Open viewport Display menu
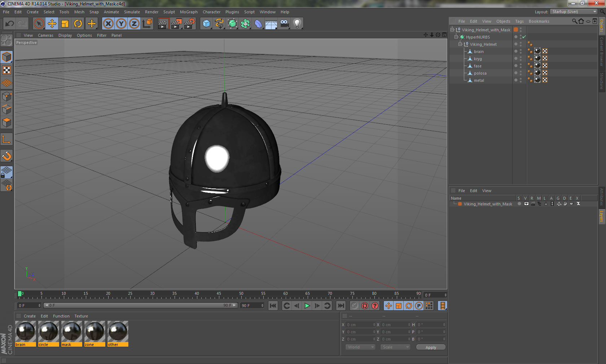The width and height of the screenshot is (606, 364). coord(65,35)
